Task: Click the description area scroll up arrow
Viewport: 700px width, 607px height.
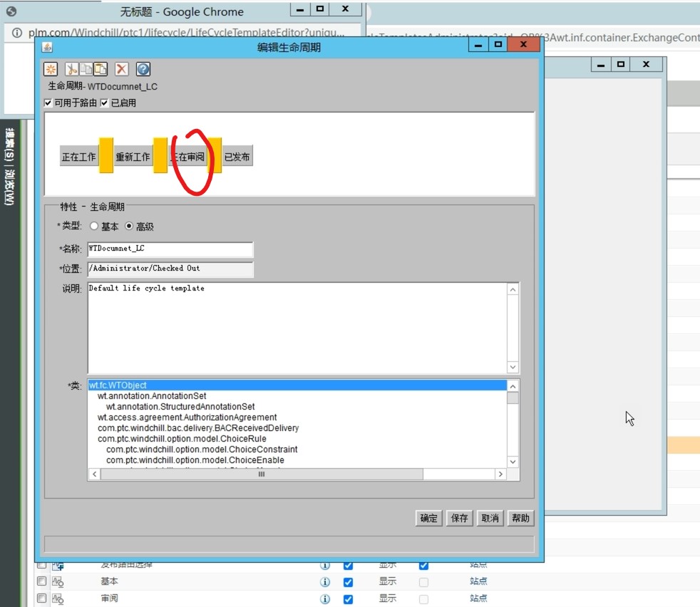Action: click(513, 289)
